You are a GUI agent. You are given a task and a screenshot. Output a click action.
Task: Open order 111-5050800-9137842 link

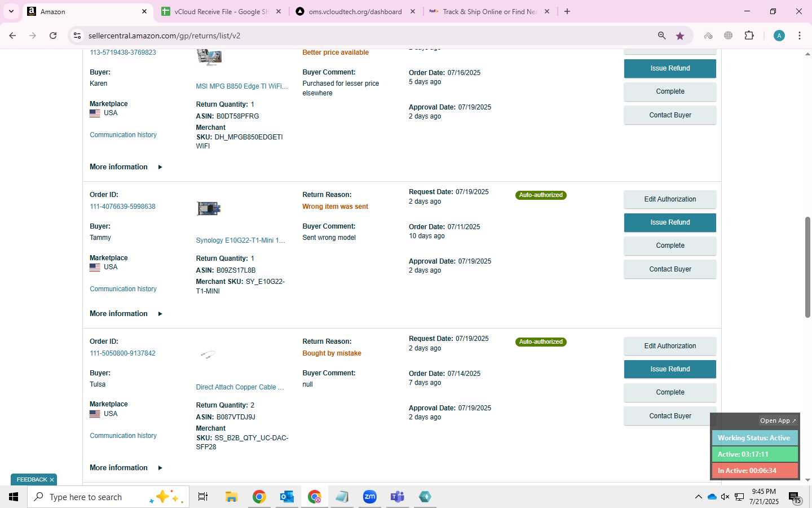click(x=122, y=353)
